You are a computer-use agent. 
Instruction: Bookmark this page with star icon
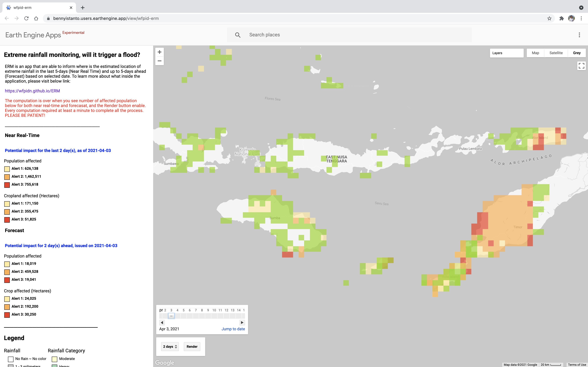549,19
